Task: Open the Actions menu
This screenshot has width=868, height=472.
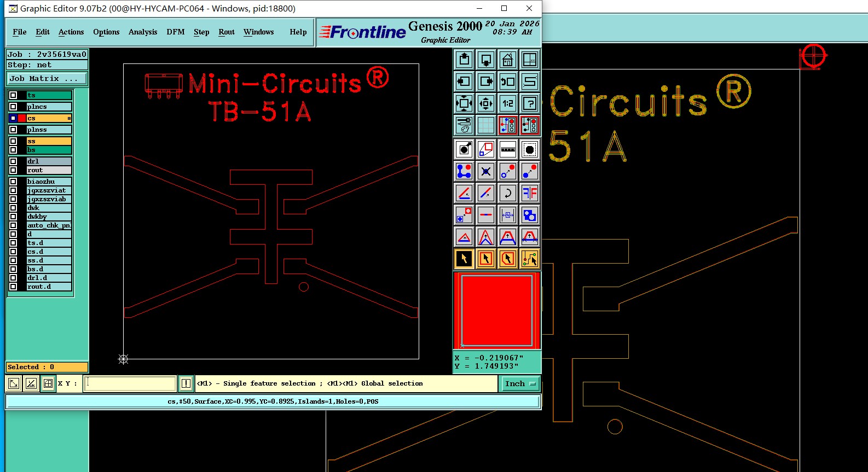Action: pos(71,32)
